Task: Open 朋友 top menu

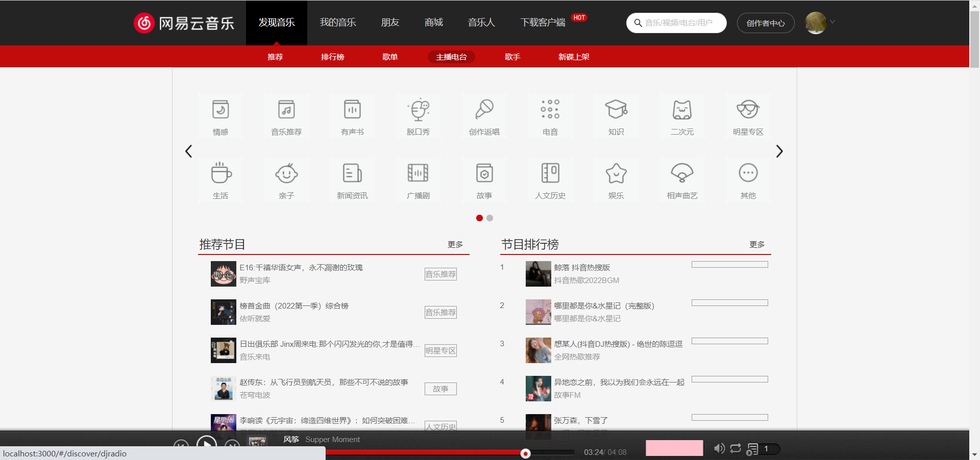Action: [390, 22]
